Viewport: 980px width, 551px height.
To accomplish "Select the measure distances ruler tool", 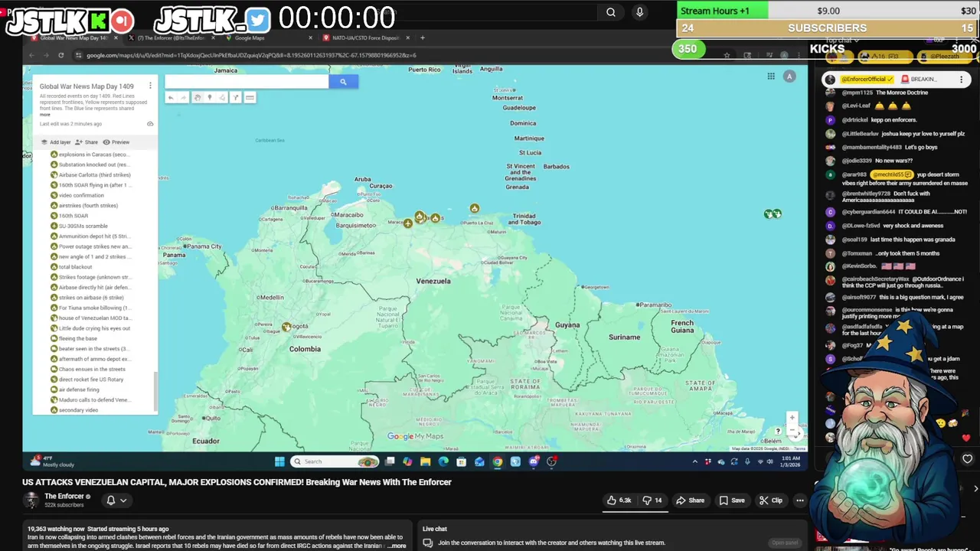I will [250, 97].
